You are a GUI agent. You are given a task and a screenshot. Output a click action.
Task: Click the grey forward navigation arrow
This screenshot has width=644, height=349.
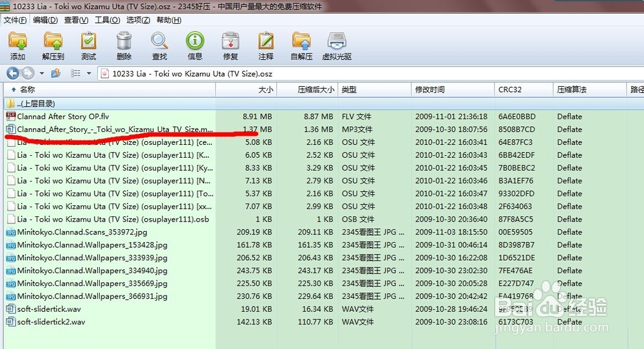tap(28, 73)
